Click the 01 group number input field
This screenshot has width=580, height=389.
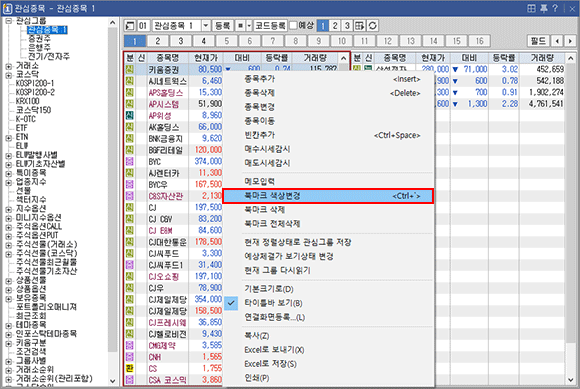tap(143, 26)
